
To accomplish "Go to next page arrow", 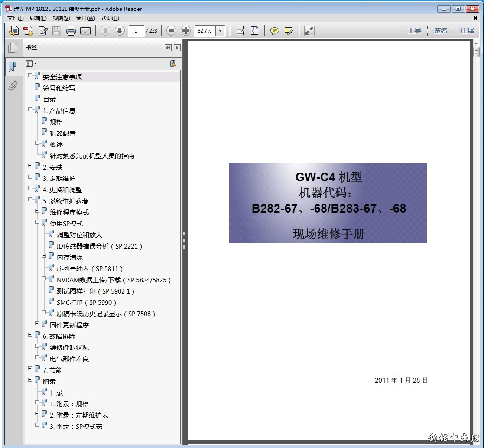I will pyautogui.click(x=120, y=31).
